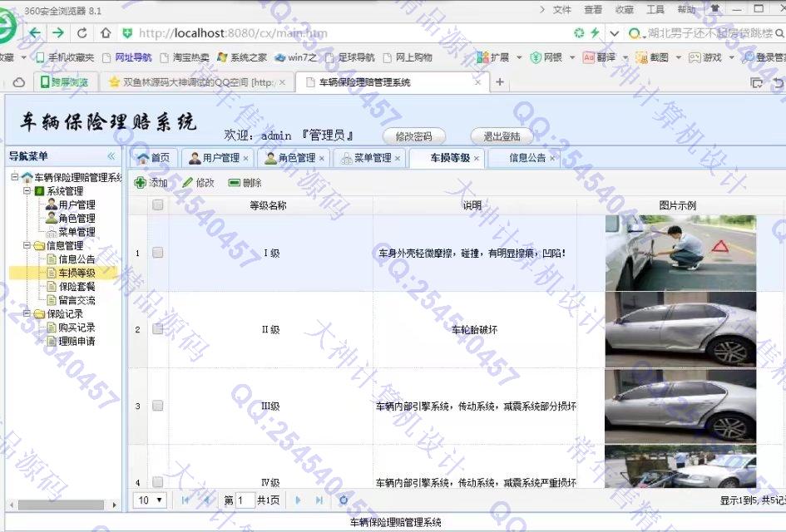
Task: Go to last page in the pager
Action: click(x=319, y=500)
